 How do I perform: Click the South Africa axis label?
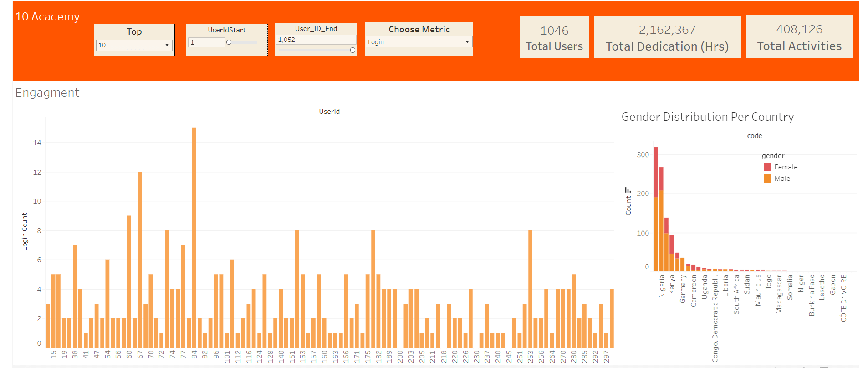pos(736,294)
